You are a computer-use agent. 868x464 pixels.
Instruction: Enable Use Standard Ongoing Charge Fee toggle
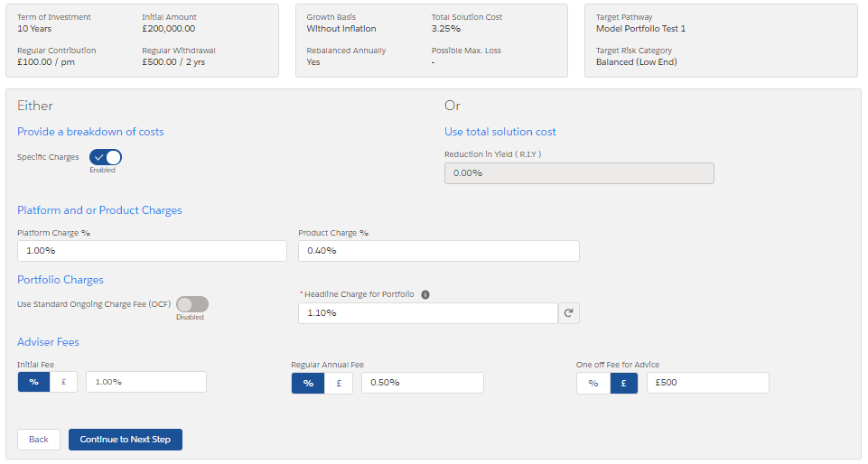[x=192, y=304]
